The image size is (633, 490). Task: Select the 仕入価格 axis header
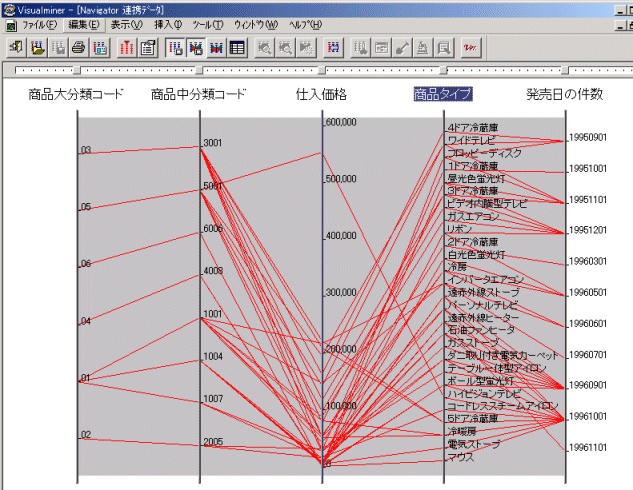pyautogui.click(x=321, y=94)
